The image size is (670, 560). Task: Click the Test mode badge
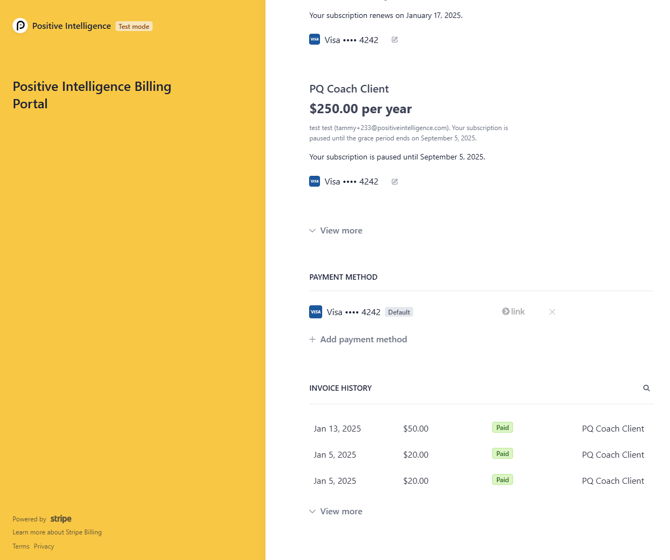point(134,27)
